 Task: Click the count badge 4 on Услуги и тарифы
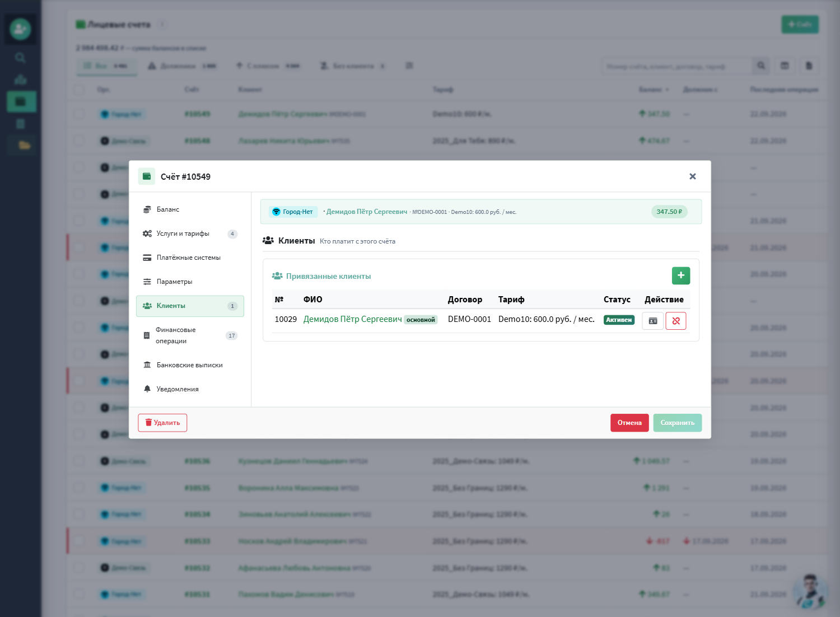232,234
